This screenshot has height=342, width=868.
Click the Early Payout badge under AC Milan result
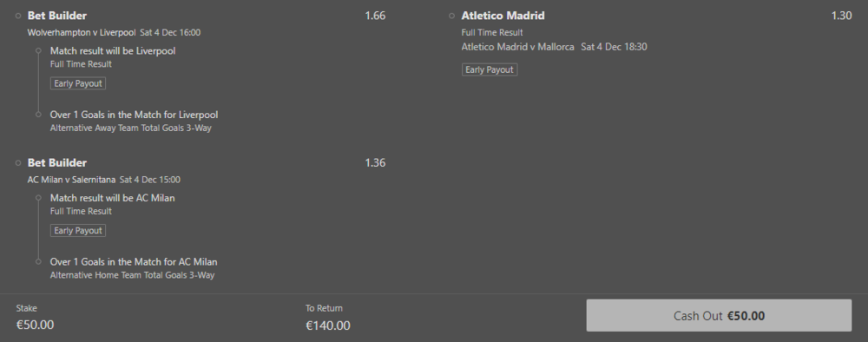(x=78, y=231)
